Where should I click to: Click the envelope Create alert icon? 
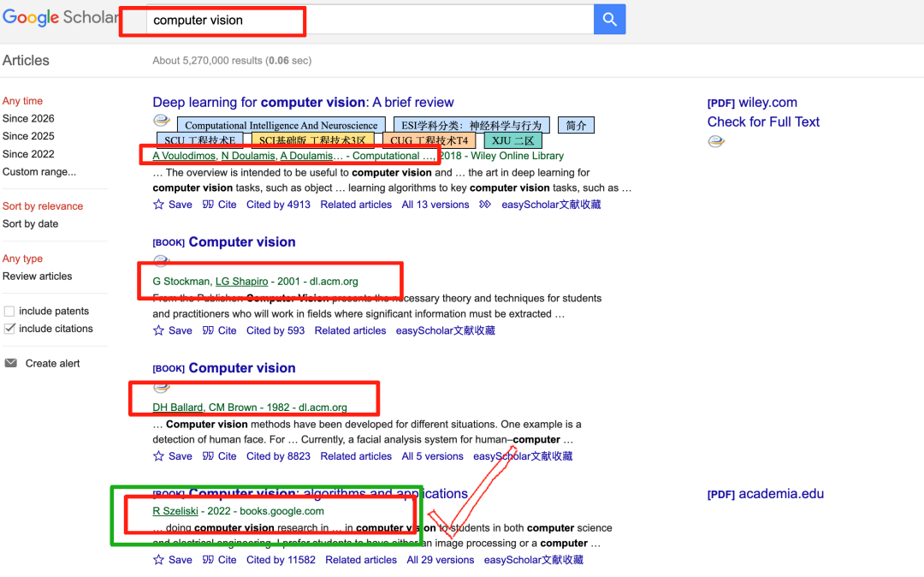tap(10, 363)
